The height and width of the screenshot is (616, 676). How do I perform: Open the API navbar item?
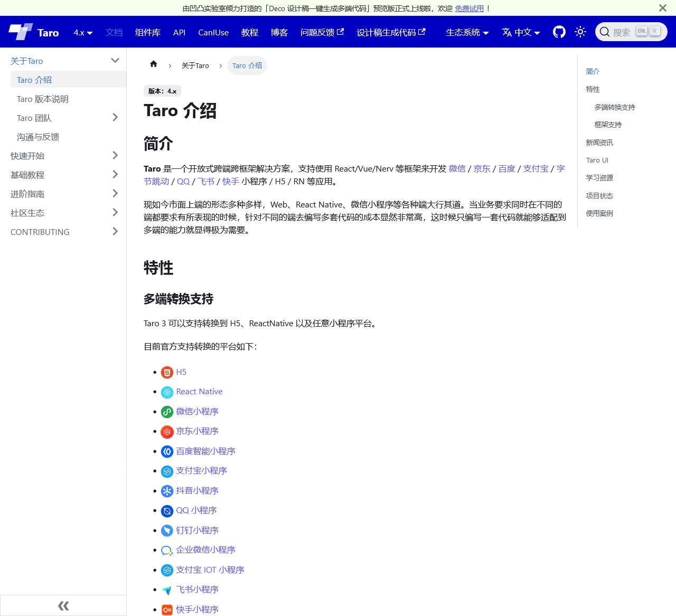point(179,32)
